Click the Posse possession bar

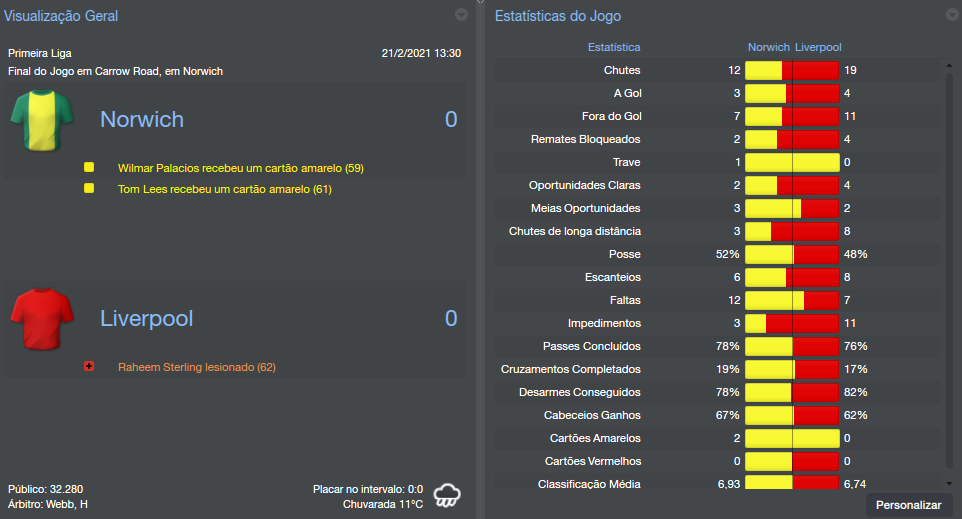(x=792, y=254)
